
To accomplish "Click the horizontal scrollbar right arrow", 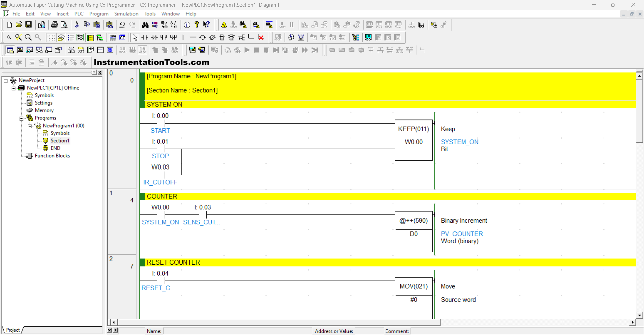I will (x=632, y=322).
